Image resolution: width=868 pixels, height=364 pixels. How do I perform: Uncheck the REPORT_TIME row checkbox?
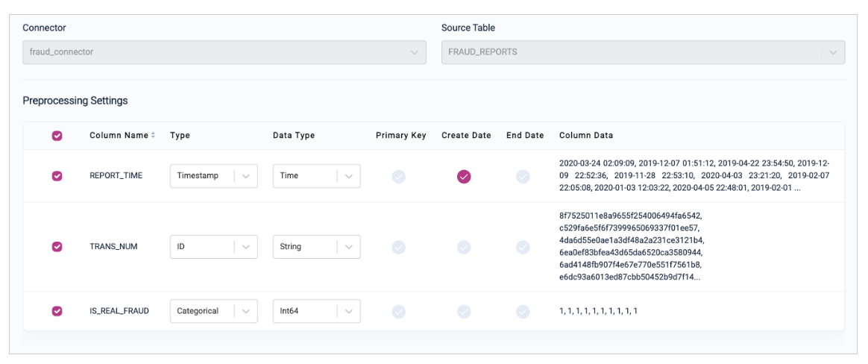[x=57, y=176]
